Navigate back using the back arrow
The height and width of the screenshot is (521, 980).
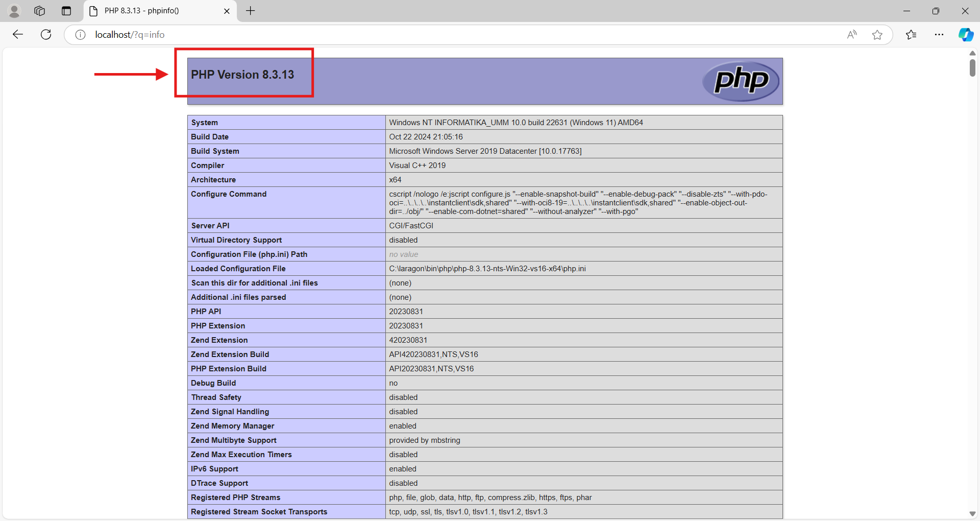tap(18, 34)
